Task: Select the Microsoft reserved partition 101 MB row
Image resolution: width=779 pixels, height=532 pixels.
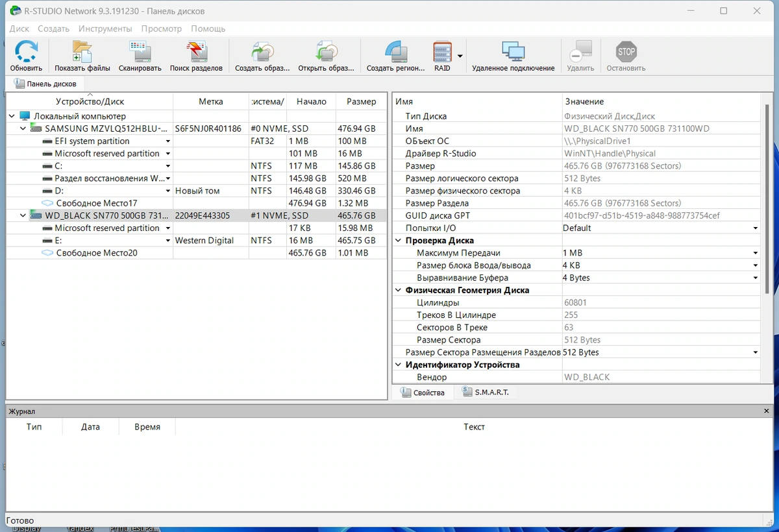Action: (197, 154)
